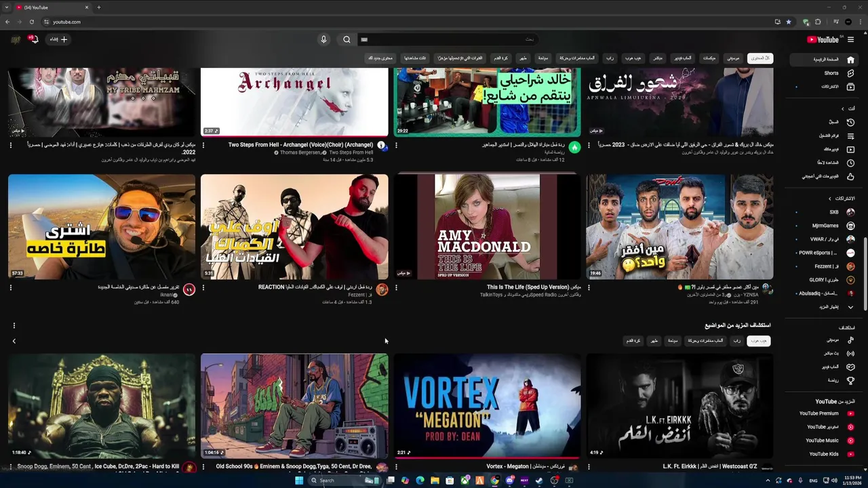Open YouTube Premium in sidebar
The height and width of the screenshot is (488, 868).
(825, 413)
